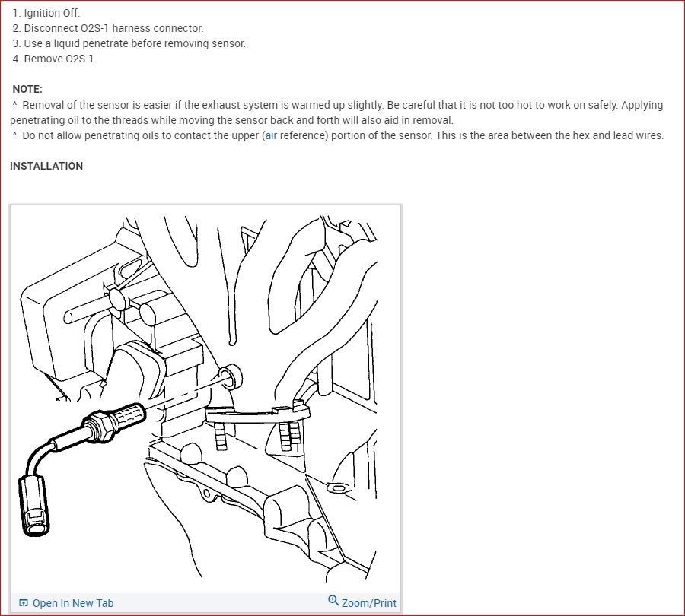This screenshot has height=616, width=685.
Task: Click step 2 about O2S-1 harness connector
Action: click(108, 28)
